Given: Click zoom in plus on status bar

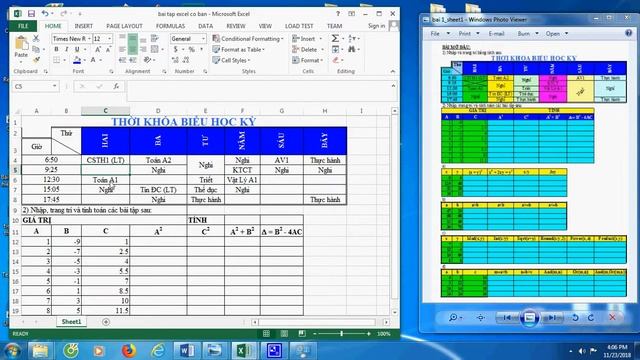Looking at the screenshot, I should click(x=369, y=333).
